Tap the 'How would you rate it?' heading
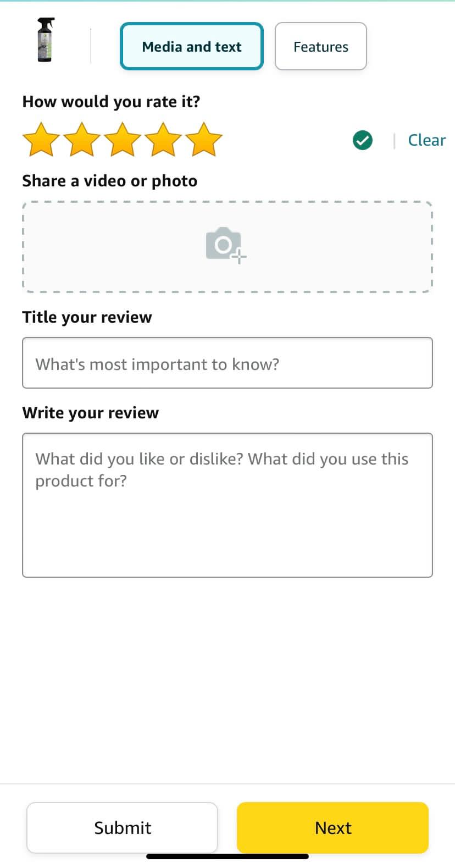 112,102
